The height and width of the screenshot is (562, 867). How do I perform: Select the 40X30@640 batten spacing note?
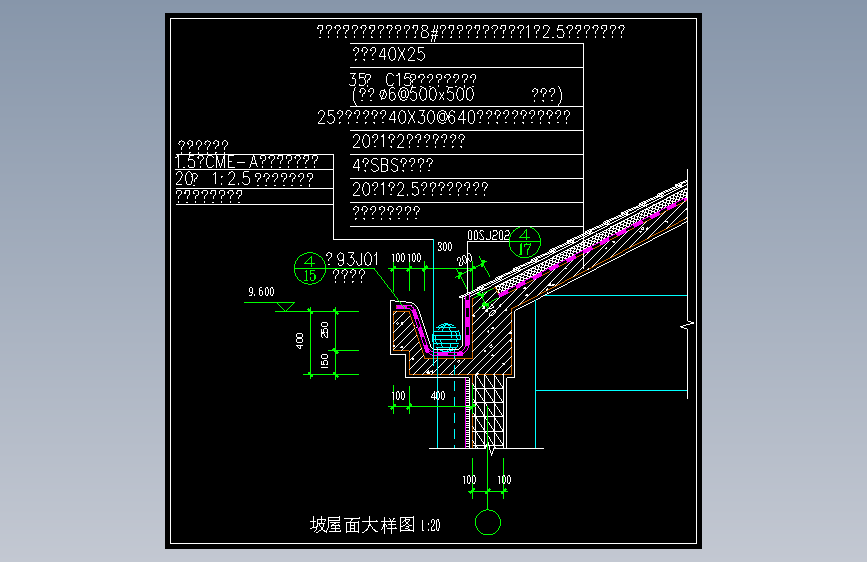443,117
